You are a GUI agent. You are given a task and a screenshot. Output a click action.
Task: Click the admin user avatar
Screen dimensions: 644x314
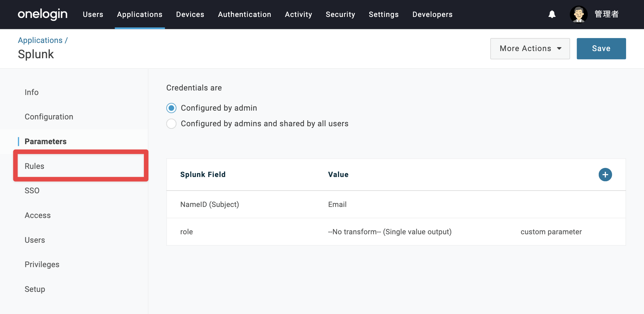point(579,14)
